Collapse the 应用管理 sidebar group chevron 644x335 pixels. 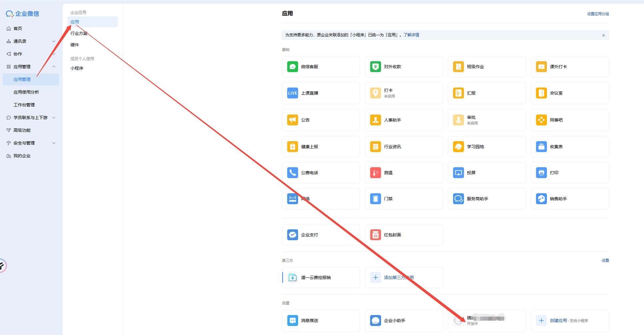(54, 67)
